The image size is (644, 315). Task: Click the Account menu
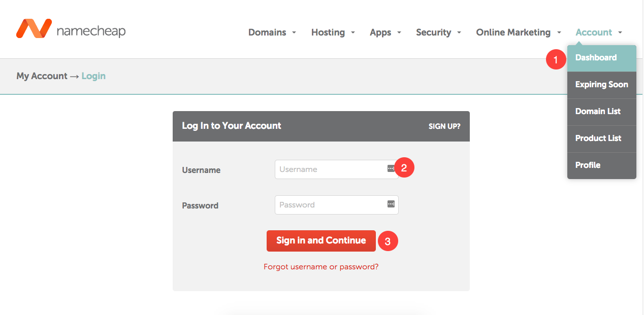[x=599, y=32]
